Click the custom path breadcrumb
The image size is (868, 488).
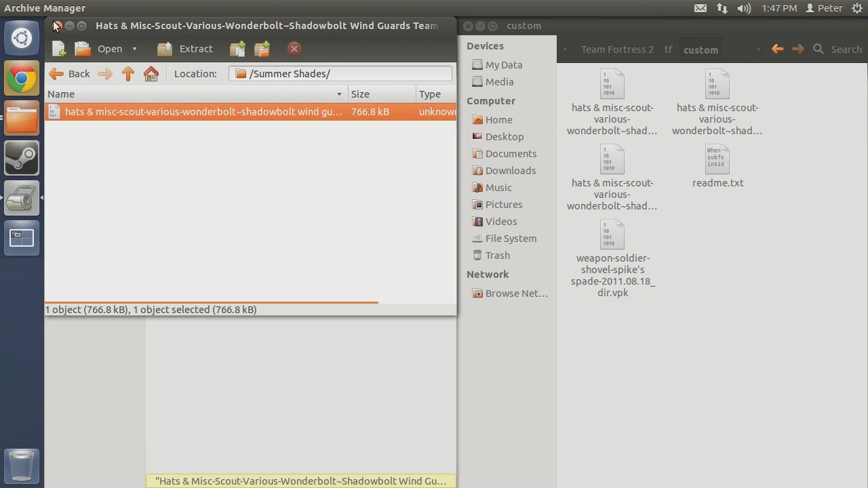pyautogui.click(x=701, y=49)
